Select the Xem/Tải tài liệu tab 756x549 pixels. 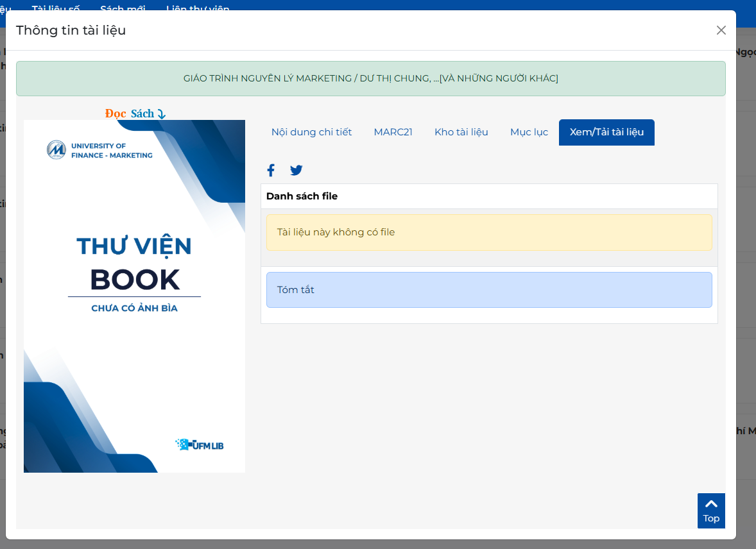[606, 132]
